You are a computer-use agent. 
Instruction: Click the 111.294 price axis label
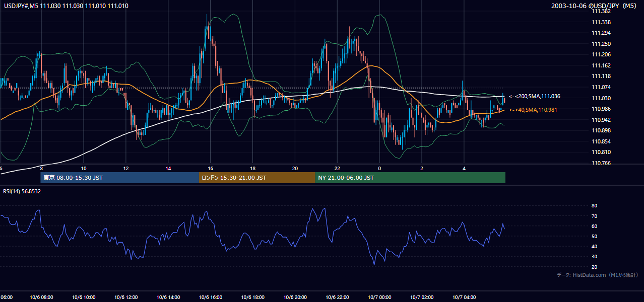pos(601,33)
